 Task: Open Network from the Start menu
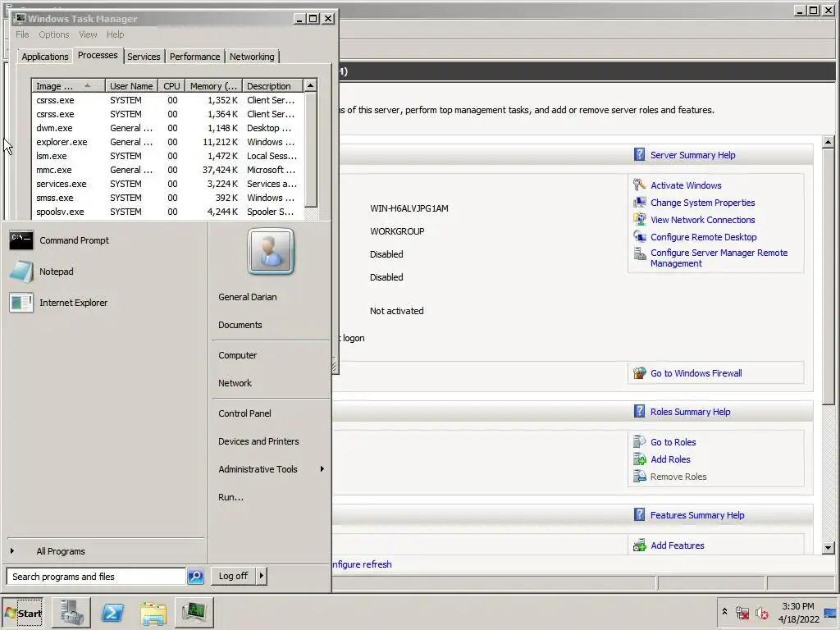click(235, 383)
